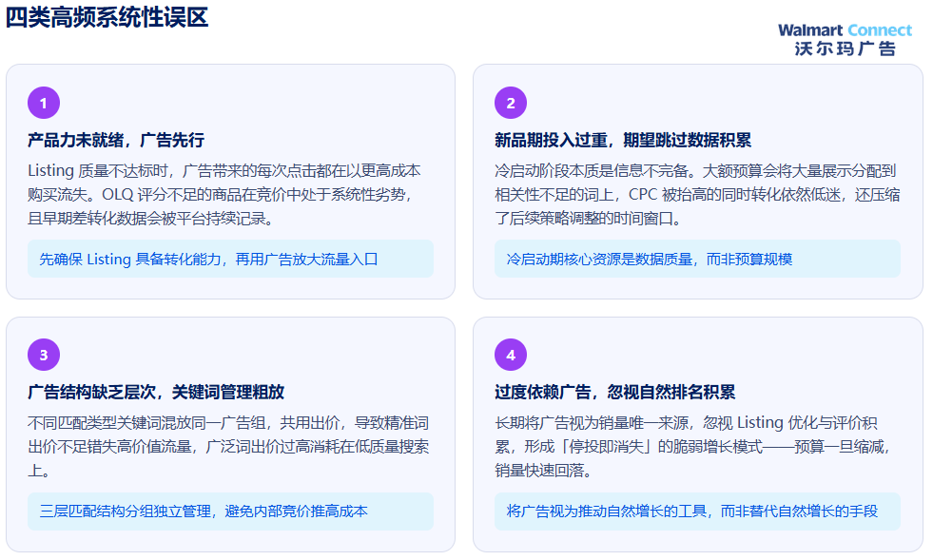Viewport: 933px width, 560px height.
Task: Click paragraph starting 不同匹配类型关键词混放
Action: click(x=228, y=446)
